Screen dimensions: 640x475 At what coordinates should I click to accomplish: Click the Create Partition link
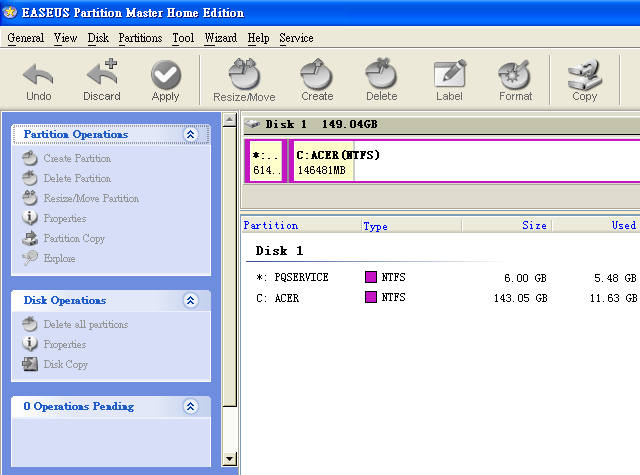tap(77, 158)
